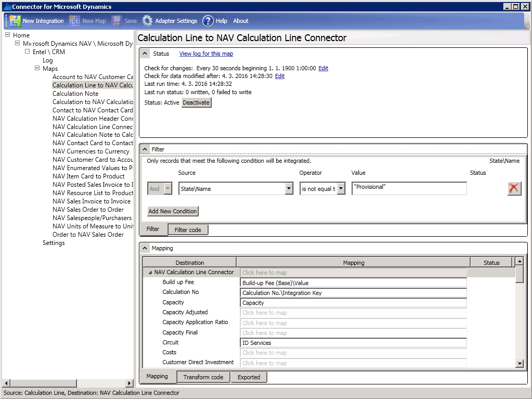Open Order to NAV Sales Order map
This screenshot has width=532, height=399.
88,235
